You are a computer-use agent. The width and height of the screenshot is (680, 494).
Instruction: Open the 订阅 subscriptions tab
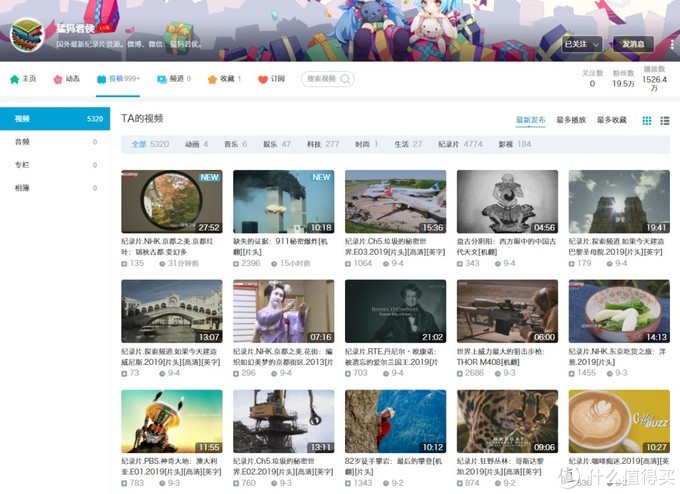tap(271, 79)
